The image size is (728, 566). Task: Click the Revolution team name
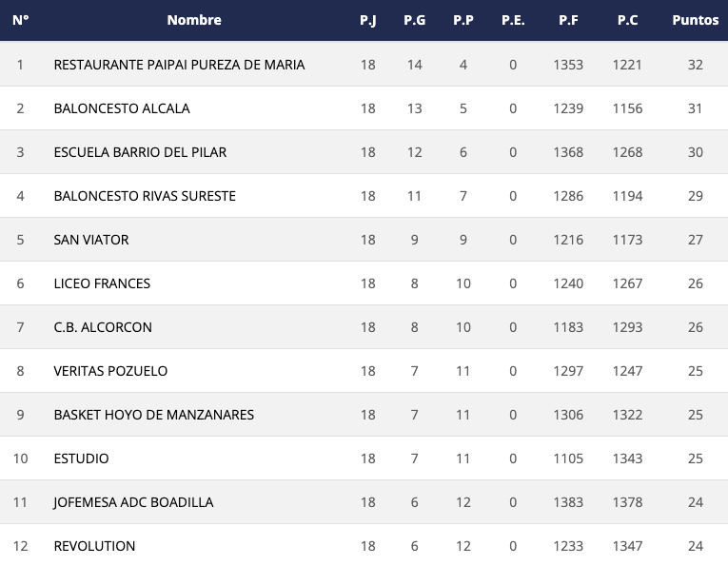[94, 546]
